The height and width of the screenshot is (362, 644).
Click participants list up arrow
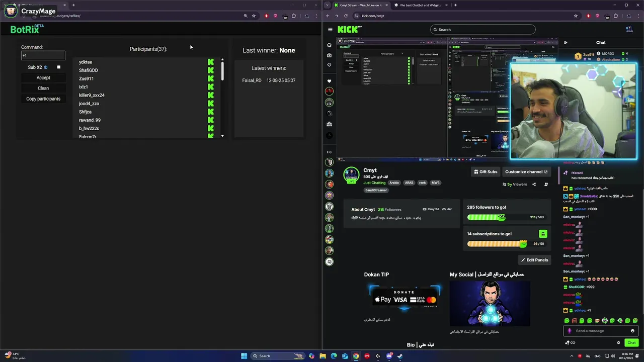222,60
